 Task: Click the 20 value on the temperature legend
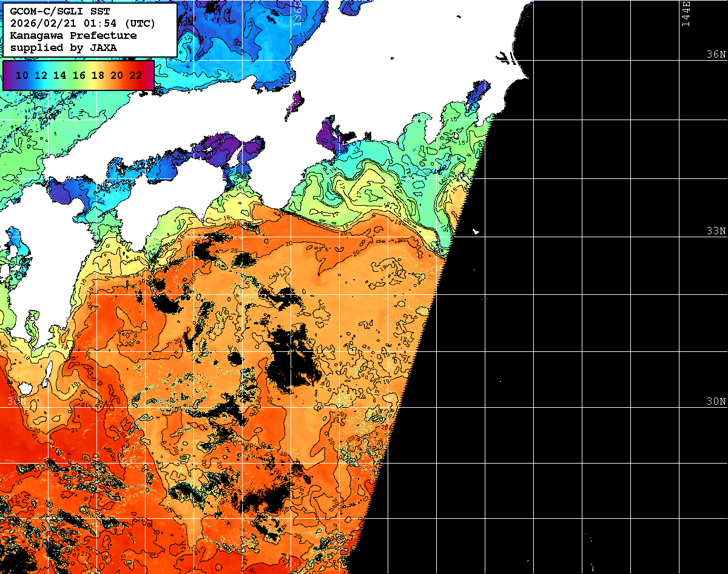tap(116, 75)
